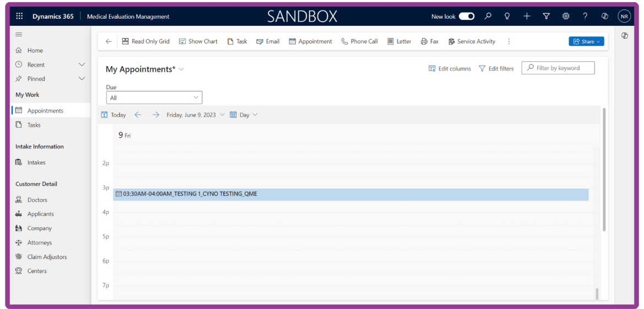Navigate to previous day arrow

click(x=138, y=115)
